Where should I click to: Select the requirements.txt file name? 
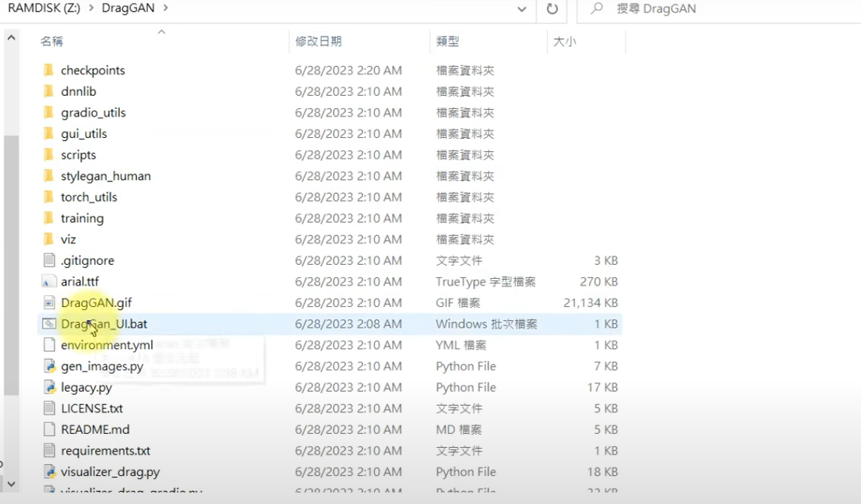pyautogui.click(x=105, y=451)
